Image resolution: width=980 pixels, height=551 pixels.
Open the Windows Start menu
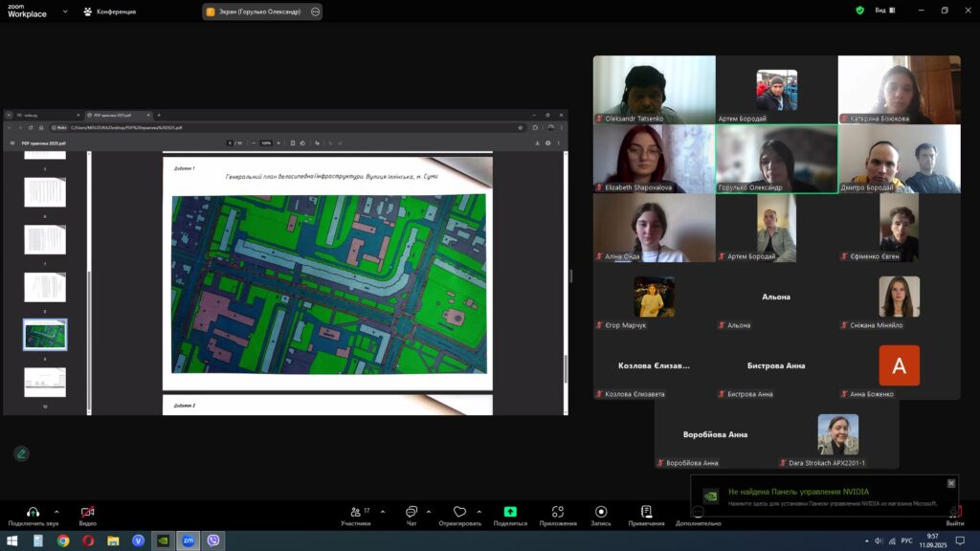[x=11, y=540]
